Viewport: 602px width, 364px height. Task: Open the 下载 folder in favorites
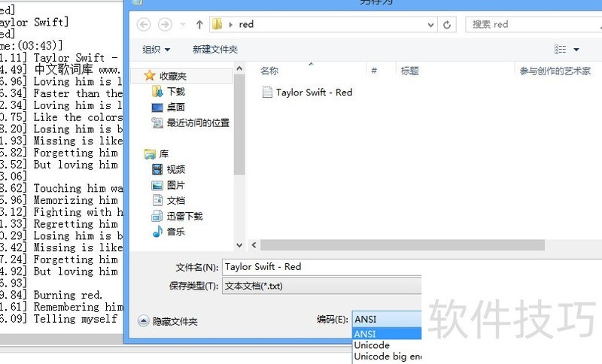(175, 91)
